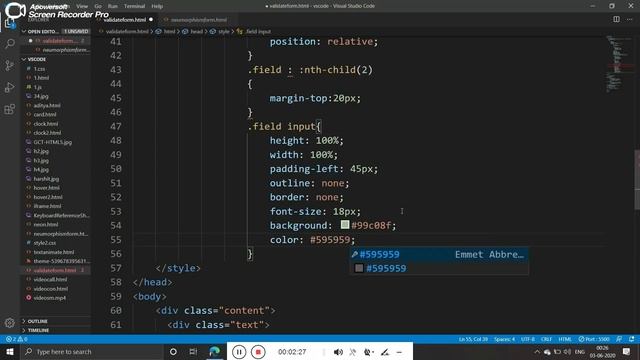Open textanimate.html in the explorer

click(54, 252)
